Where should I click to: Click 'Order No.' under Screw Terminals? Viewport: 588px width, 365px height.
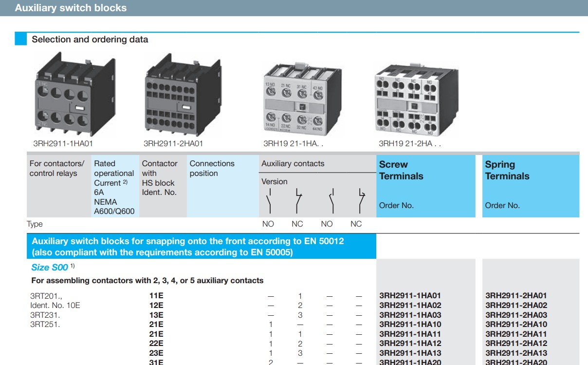[x=396, y=206]
